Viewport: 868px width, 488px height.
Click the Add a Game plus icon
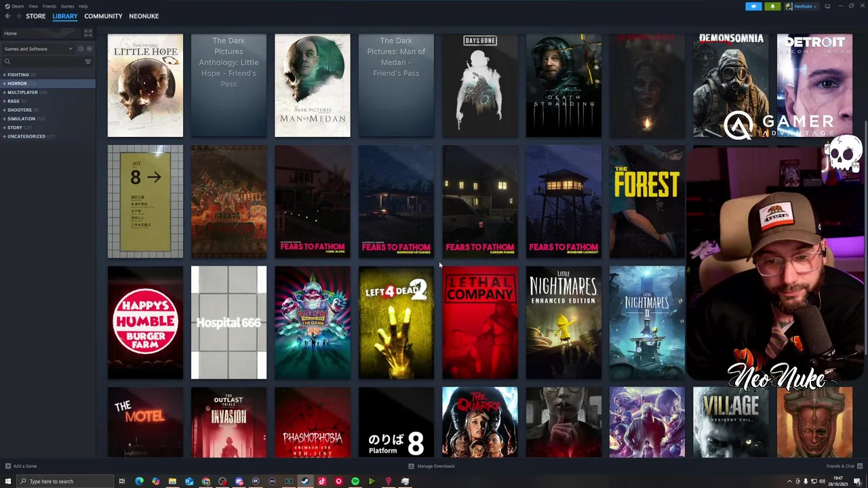8,466
